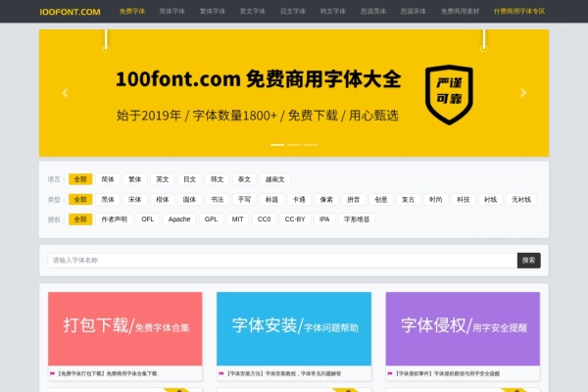Viewport: 588px width, 392px height.
Task: Filter font type by 科技
Action: pos(464,200)
